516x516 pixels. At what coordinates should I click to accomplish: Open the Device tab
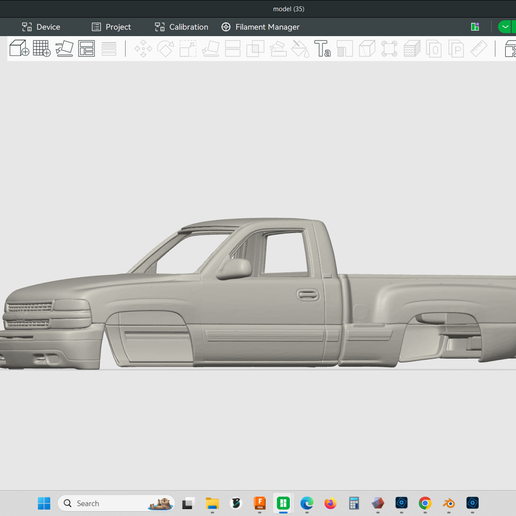click(41, 27)
